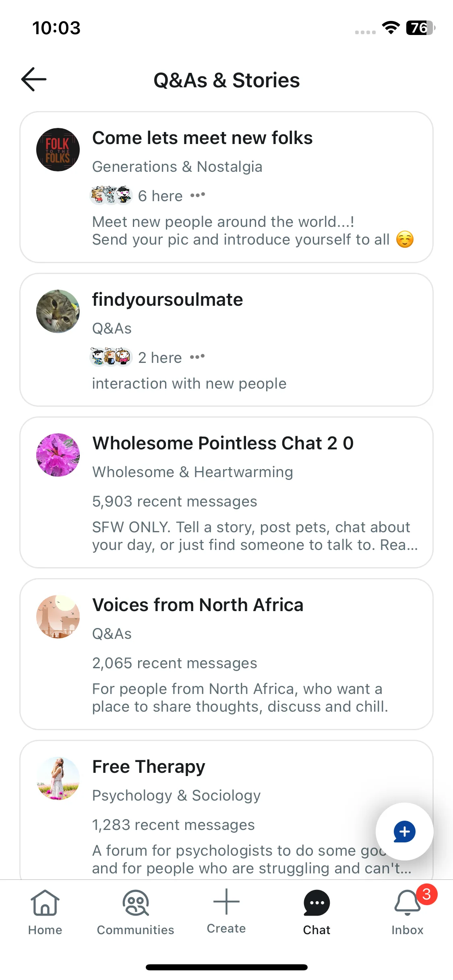Tap the purple flower avatar

click(58, 455)
